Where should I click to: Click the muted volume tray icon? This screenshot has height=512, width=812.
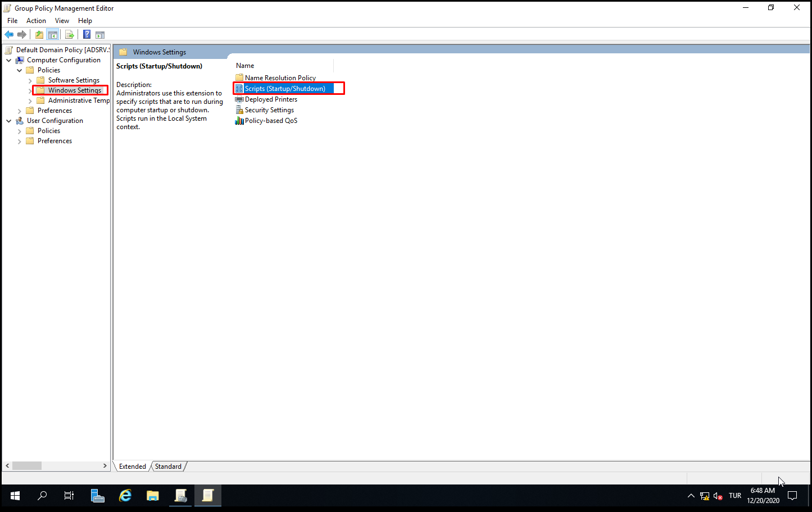pos(718,496)
